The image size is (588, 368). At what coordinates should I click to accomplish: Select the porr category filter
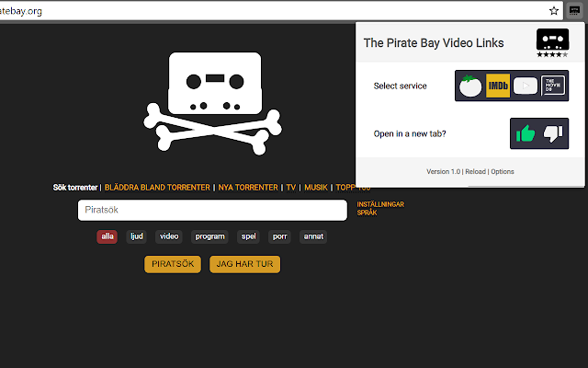tap(279, 236)
